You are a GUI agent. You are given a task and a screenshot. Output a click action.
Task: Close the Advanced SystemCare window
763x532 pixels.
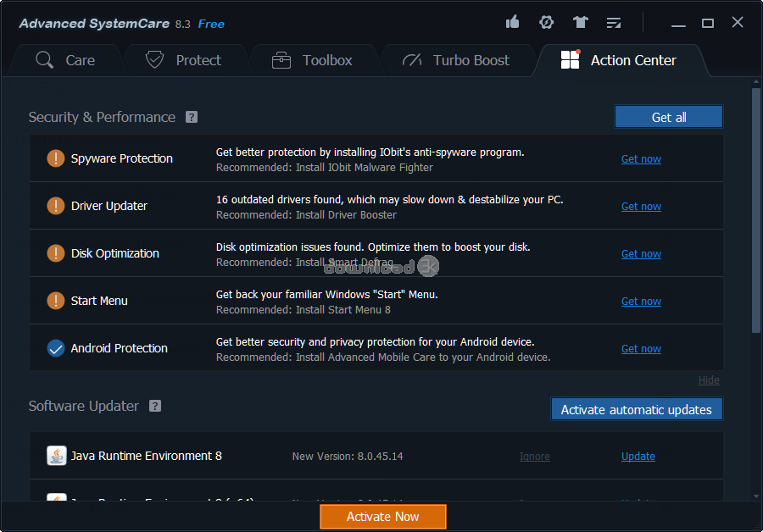[738, 22]
